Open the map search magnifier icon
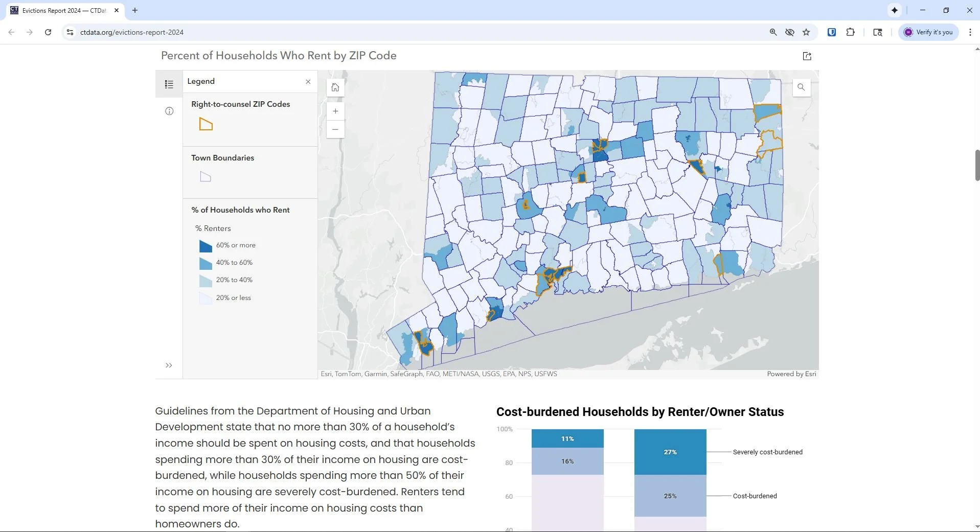980x532 pixels. pos(801,87)
